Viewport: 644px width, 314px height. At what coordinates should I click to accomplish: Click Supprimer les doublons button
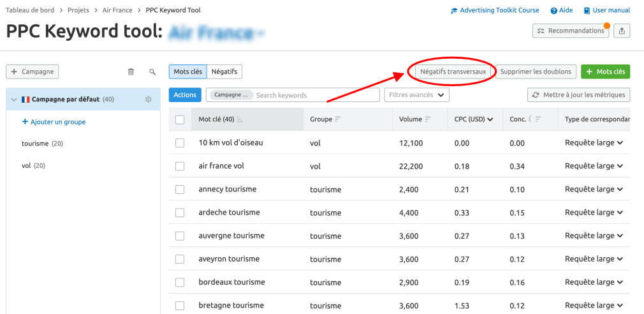tap(536, 71)
